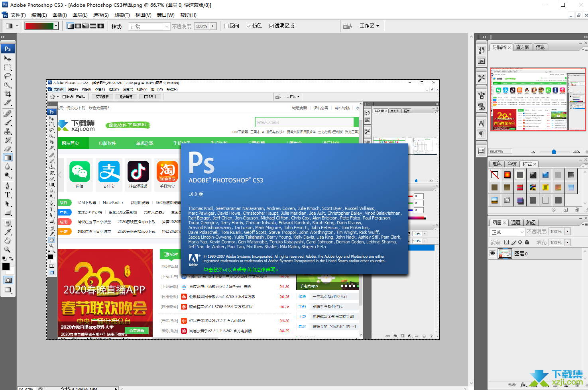Uncheck the 透明区域 checkbox
Image resolution: width=588 pixels, height=390 pixels.
pos(271,26)
